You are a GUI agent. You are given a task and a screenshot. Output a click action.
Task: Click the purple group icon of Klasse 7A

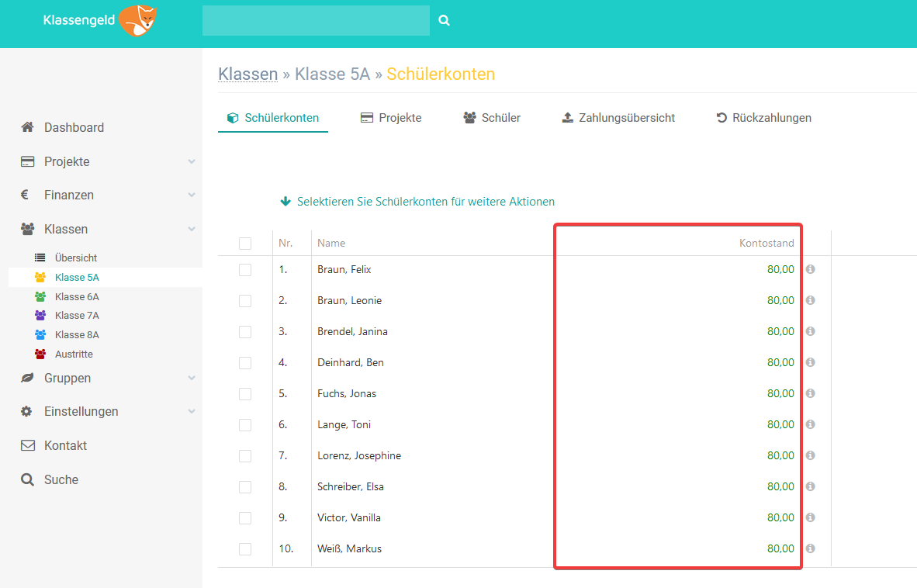(x=40, y=315)
